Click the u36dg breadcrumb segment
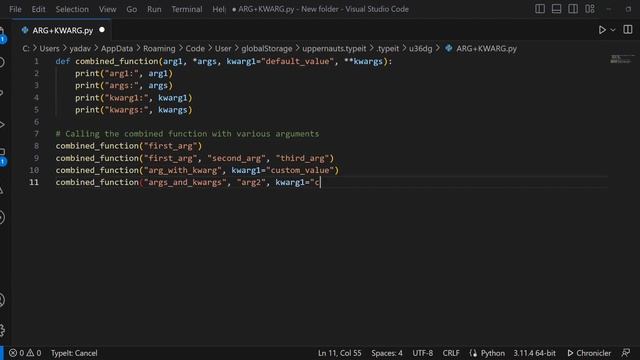This screenshot has width=640, height=360. [420, 49]
